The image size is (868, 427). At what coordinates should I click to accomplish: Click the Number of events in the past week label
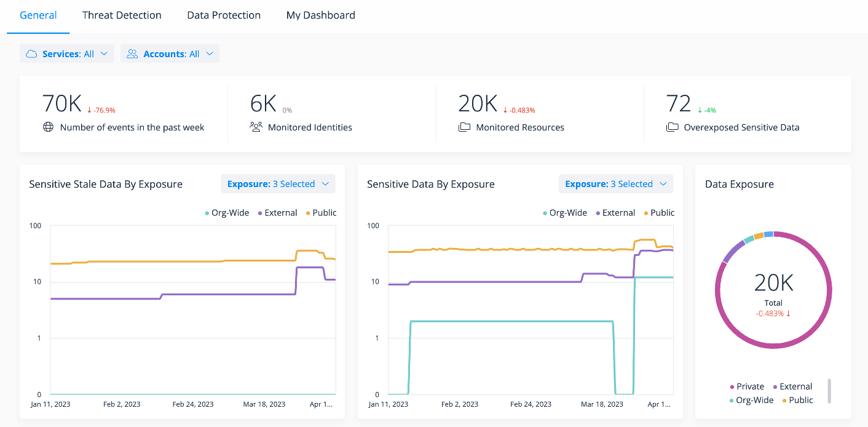(132, 127)
